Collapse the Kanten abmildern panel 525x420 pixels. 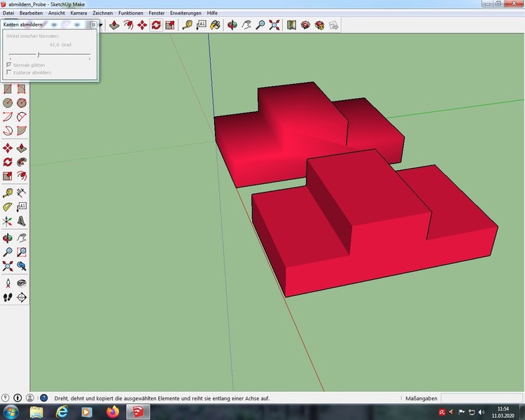coord(93,24)
